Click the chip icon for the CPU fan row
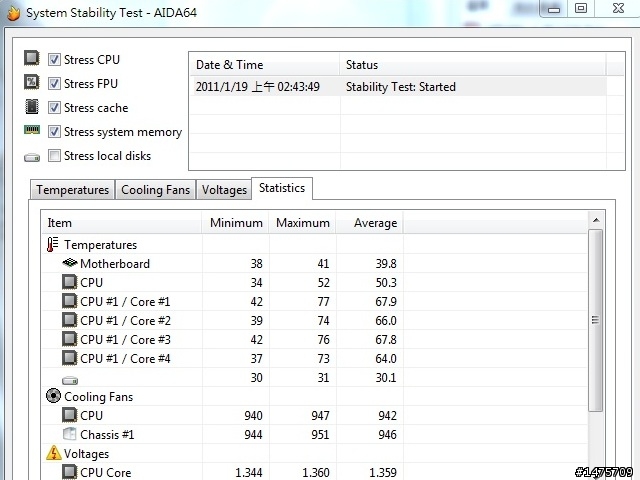640x480 pixels. click(70, 415)
